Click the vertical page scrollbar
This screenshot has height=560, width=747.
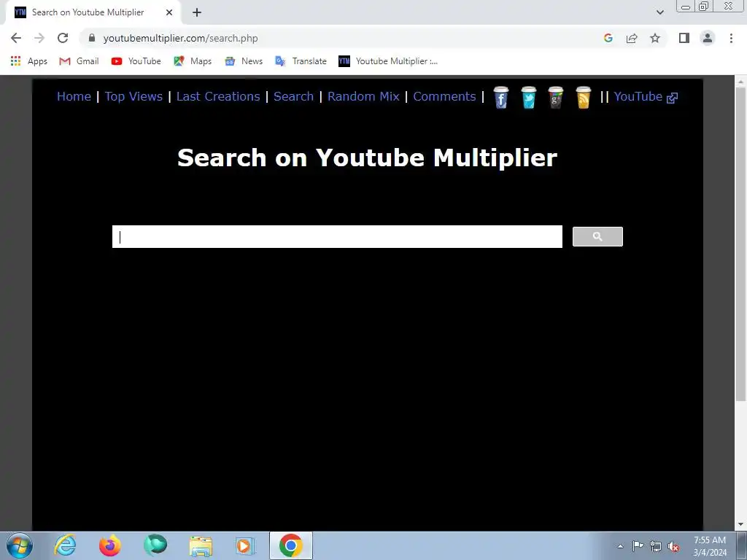[x=740, y=244]
